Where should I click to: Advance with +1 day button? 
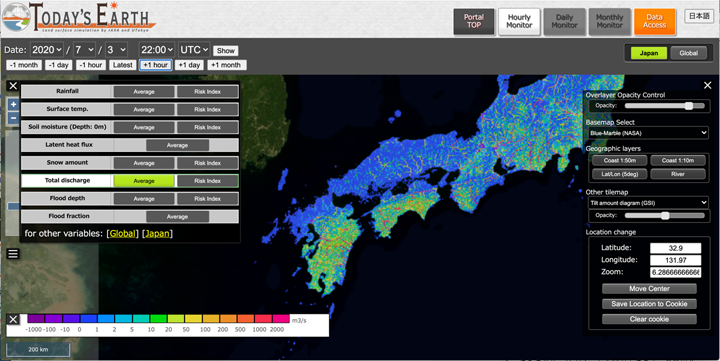click(x=189, y=65)
